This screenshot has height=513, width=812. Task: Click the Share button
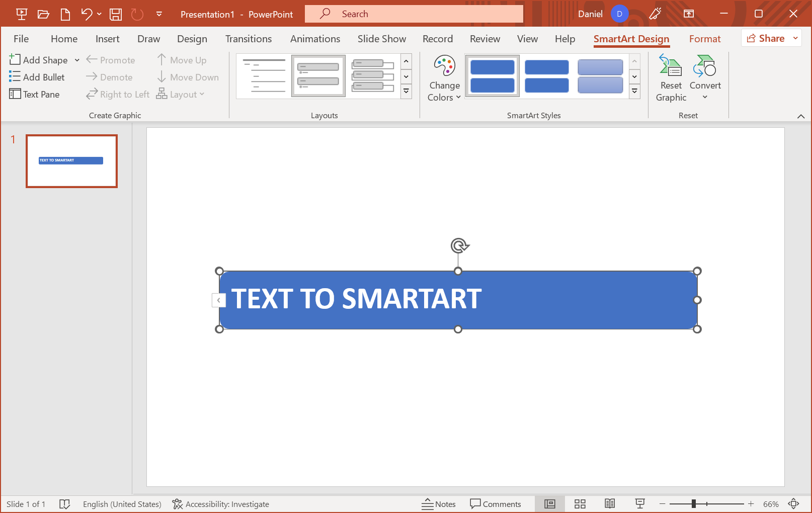tap(767, 38)
